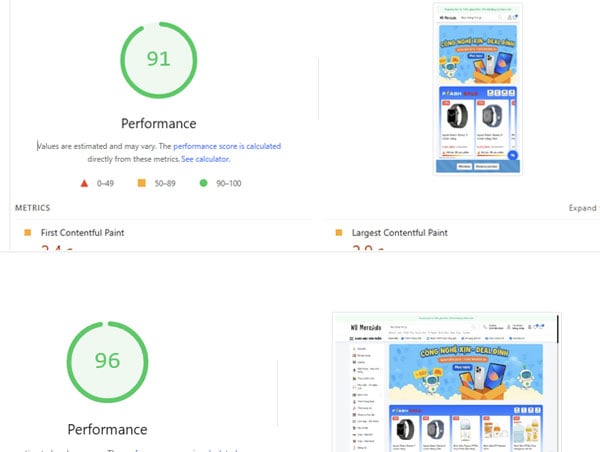Expand the metrics view
This screenshot has width=600, height=452.
(x=584, y=208)
